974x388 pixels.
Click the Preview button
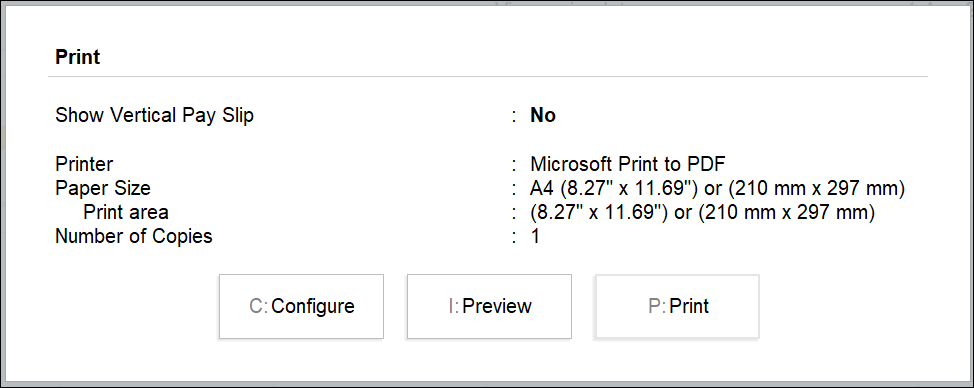489,307
